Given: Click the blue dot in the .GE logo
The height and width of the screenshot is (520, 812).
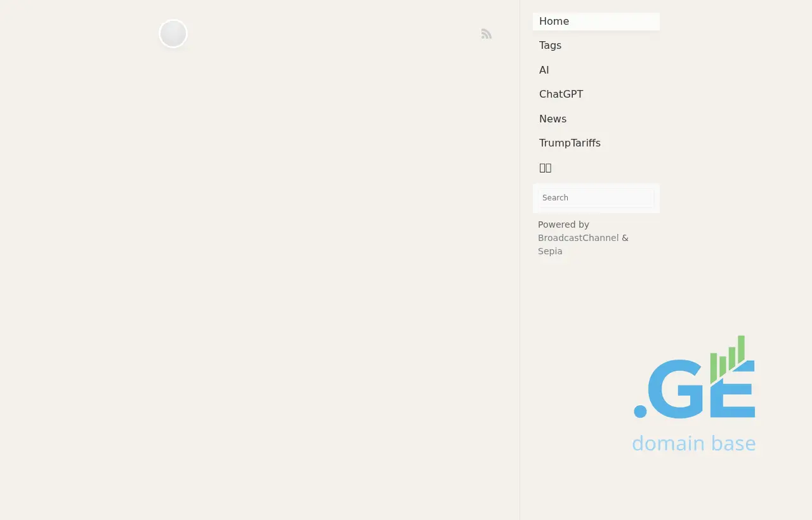Looking at the screenshot, I should click(x=640, y=412).
